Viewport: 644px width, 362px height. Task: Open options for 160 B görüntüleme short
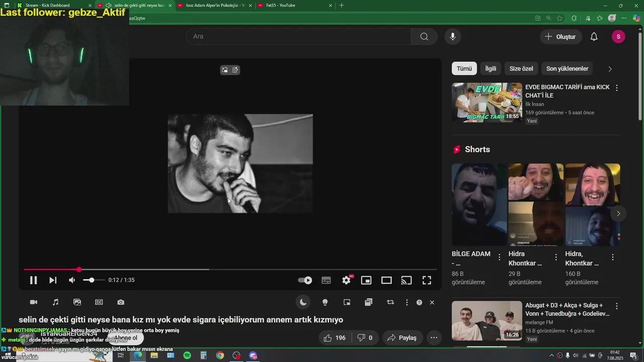[x=613, y=257]
